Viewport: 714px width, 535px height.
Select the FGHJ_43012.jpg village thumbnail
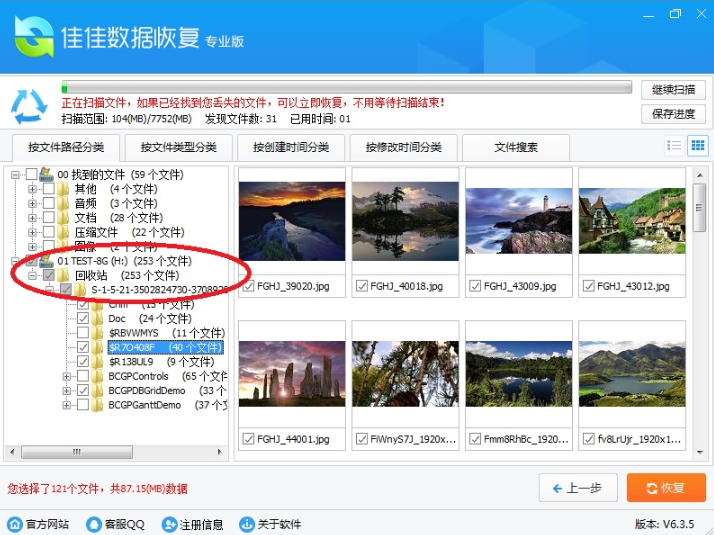[632, 211]
